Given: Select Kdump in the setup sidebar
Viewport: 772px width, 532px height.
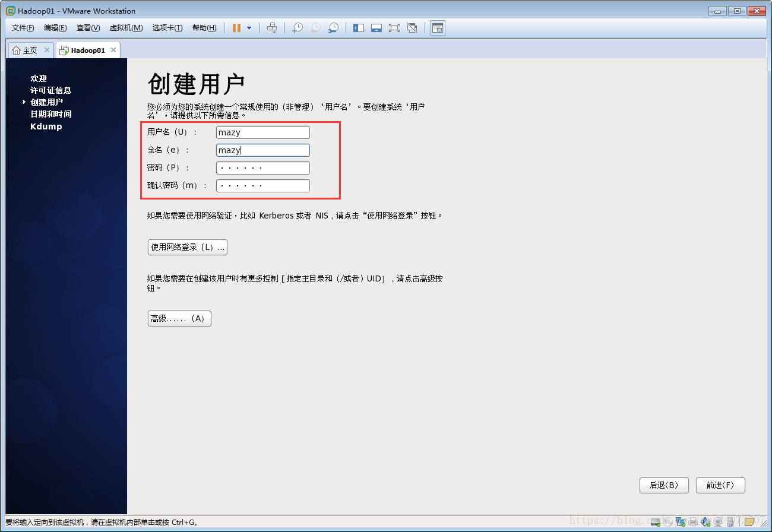Looking at the screenshot, I should coord(46,126).
